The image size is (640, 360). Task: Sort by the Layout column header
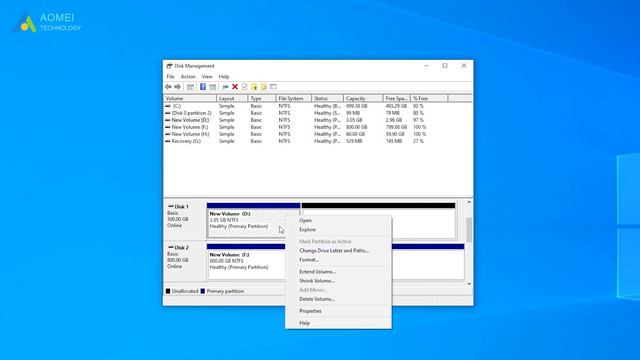232,98
